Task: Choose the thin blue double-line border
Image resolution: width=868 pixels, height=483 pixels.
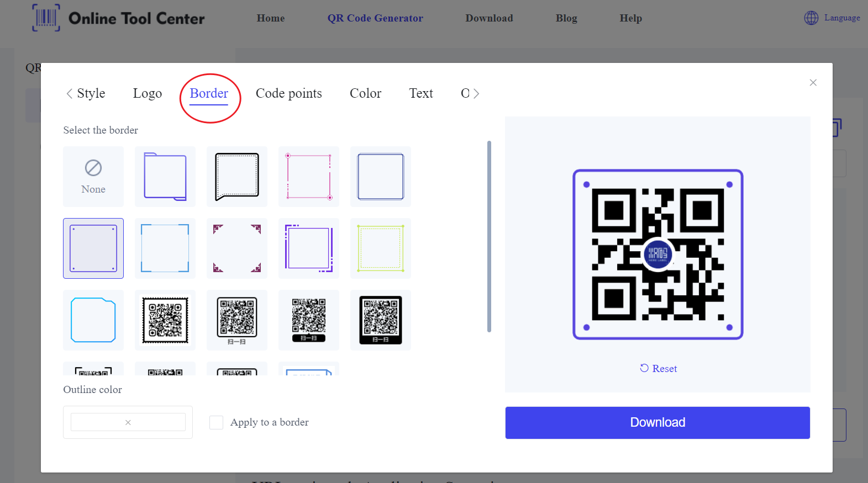Action: tap(381, 177)
